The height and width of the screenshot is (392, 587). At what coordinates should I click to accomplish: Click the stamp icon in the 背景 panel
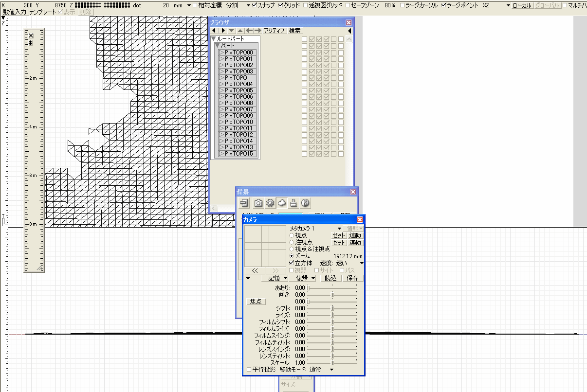tap(293, 203)
